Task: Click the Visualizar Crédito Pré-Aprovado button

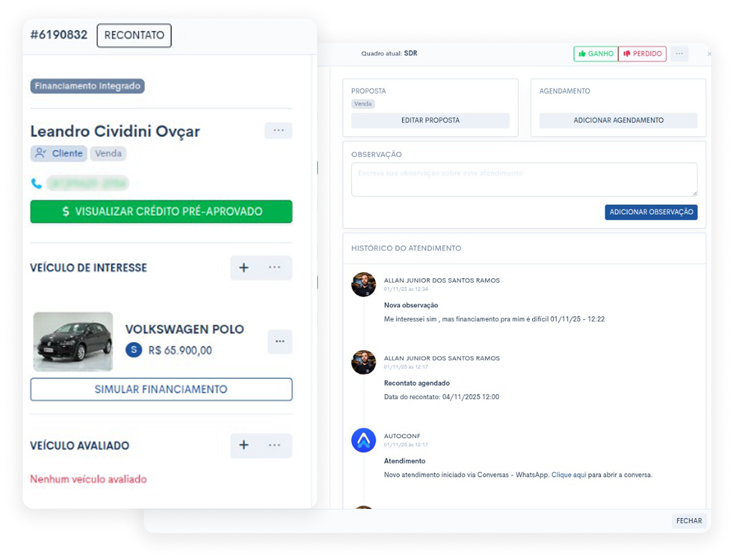Action: pyautogui.click(x=161, y=212)
